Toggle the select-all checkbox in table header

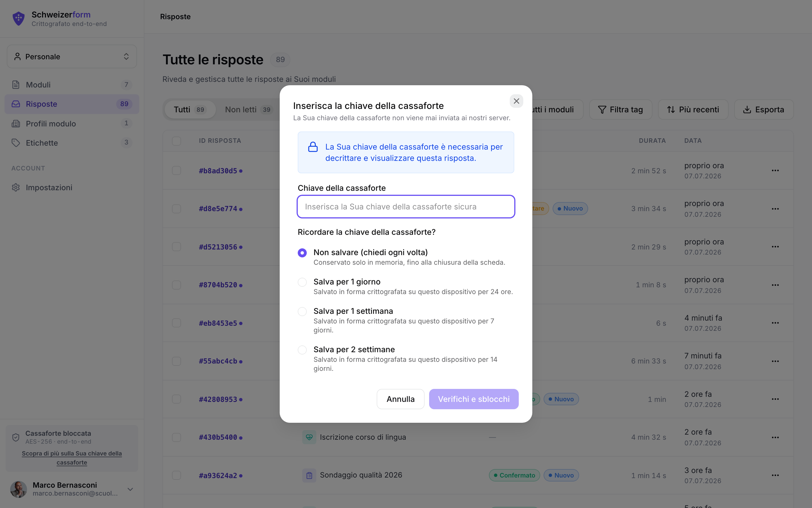tap(176, 141)
